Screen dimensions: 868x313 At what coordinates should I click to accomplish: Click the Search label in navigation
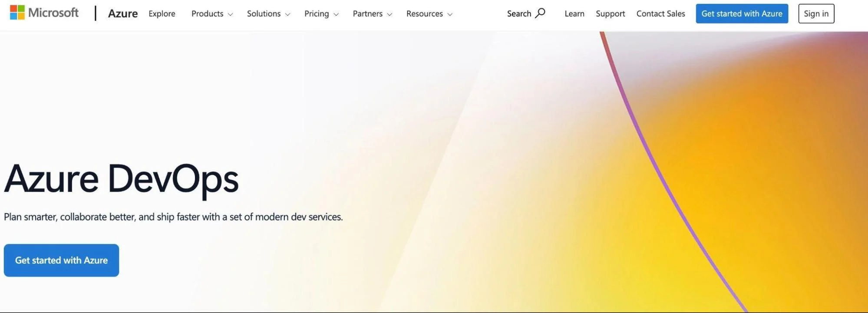(x=519, y=13)
